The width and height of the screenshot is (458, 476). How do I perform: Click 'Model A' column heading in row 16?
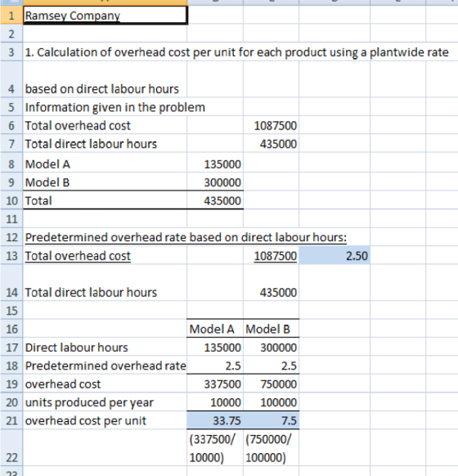(x=212, y=329)
